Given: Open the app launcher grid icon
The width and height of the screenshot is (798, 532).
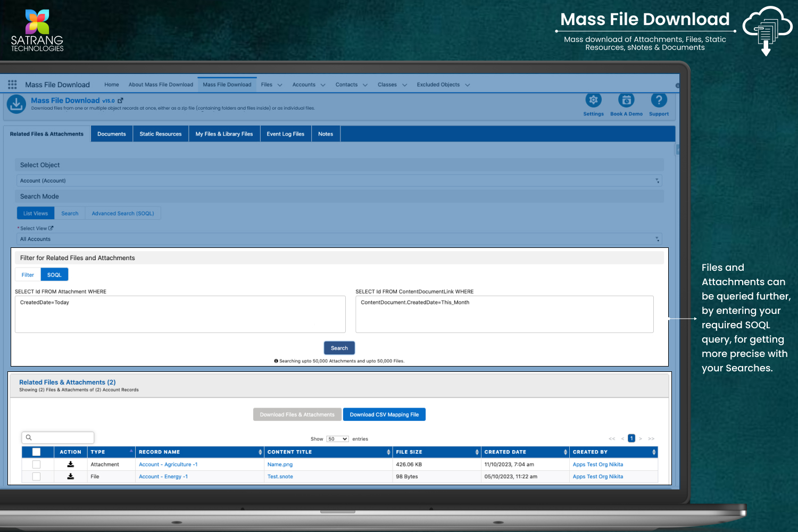Looking at the screenshot, I should [x=12, y=85].
